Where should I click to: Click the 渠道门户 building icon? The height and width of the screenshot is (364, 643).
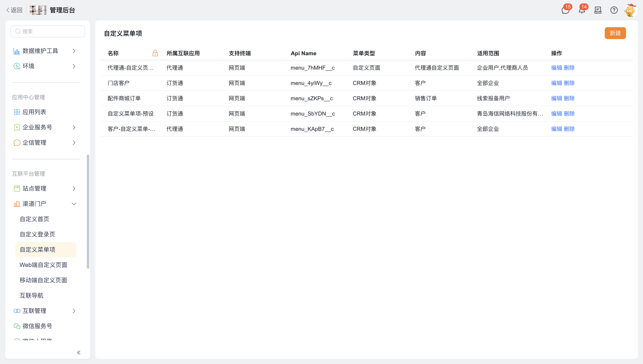click(17, 204)
